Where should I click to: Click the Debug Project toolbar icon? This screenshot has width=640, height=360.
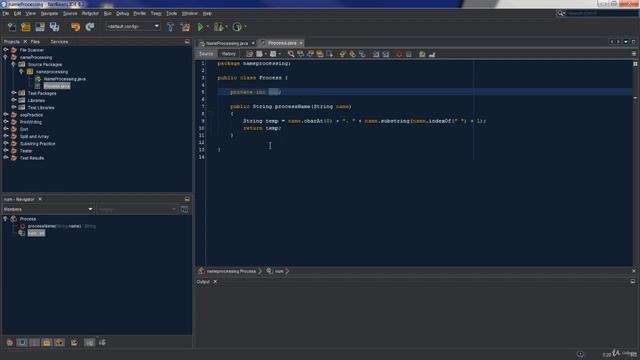(x=219, y=27)
